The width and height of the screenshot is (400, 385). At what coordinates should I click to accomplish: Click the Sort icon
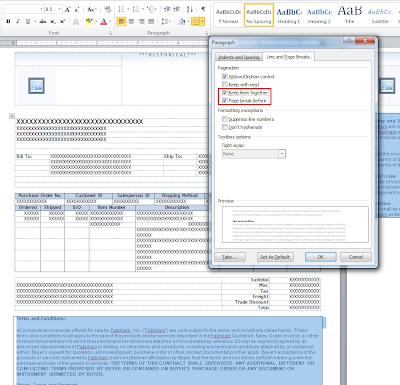click(190, 9)
